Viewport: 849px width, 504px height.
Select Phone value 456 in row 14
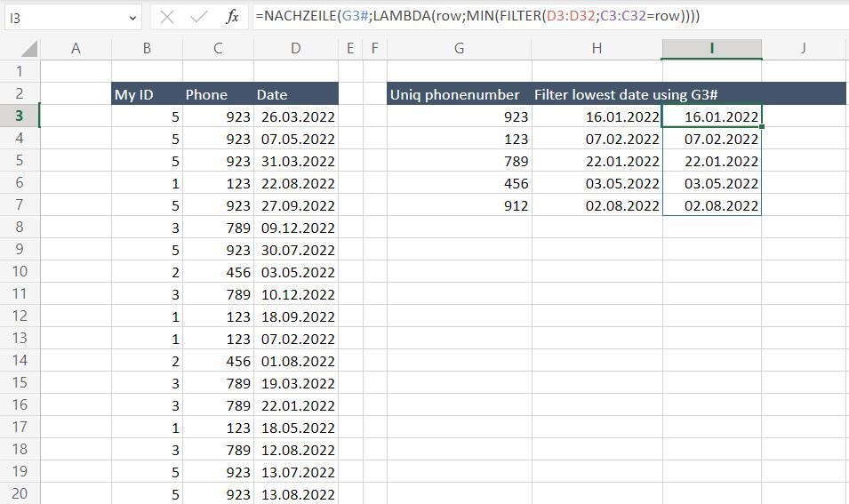[x=218, y=360]
